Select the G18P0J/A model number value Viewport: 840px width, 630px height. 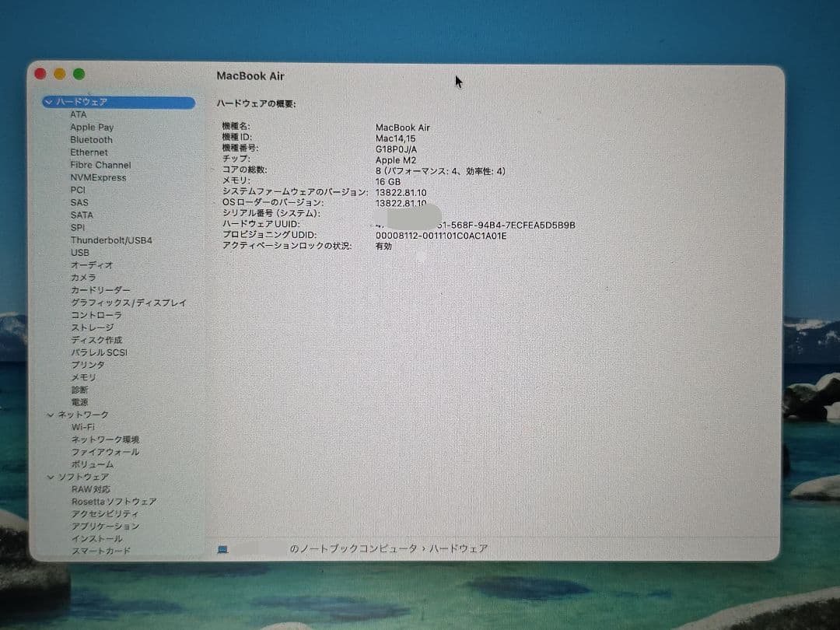point(396,149)
